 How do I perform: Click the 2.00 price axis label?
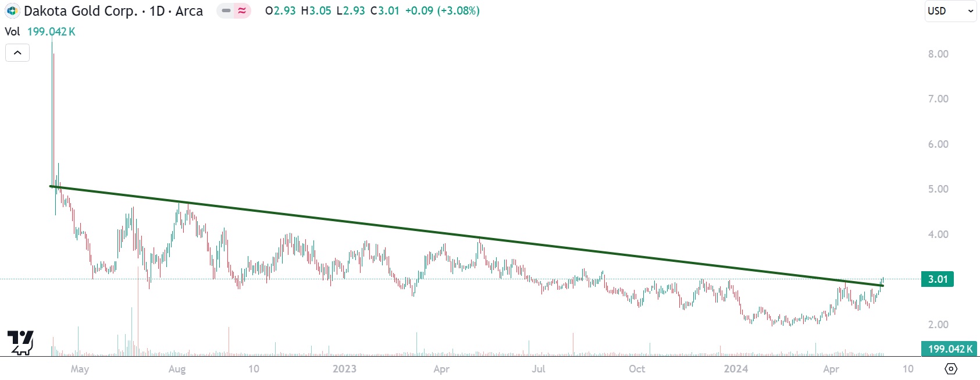pos(938,325)
